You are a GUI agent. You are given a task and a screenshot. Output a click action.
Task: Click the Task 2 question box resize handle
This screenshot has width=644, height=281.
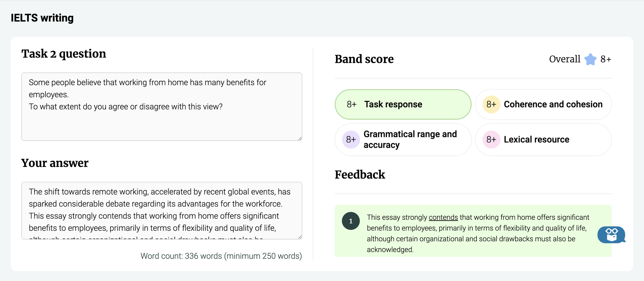(300, 139)
